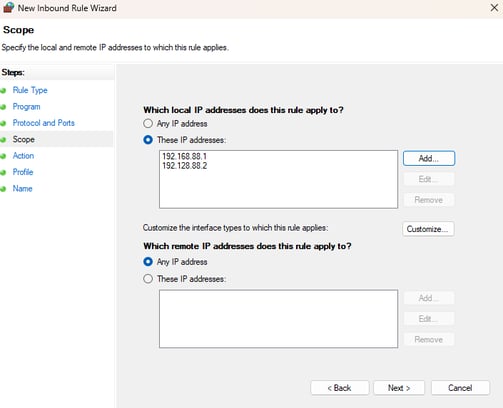Select These IP addresses for local scope
The width and height of the screenshot is (503, 408).
(x=148, y=140)
